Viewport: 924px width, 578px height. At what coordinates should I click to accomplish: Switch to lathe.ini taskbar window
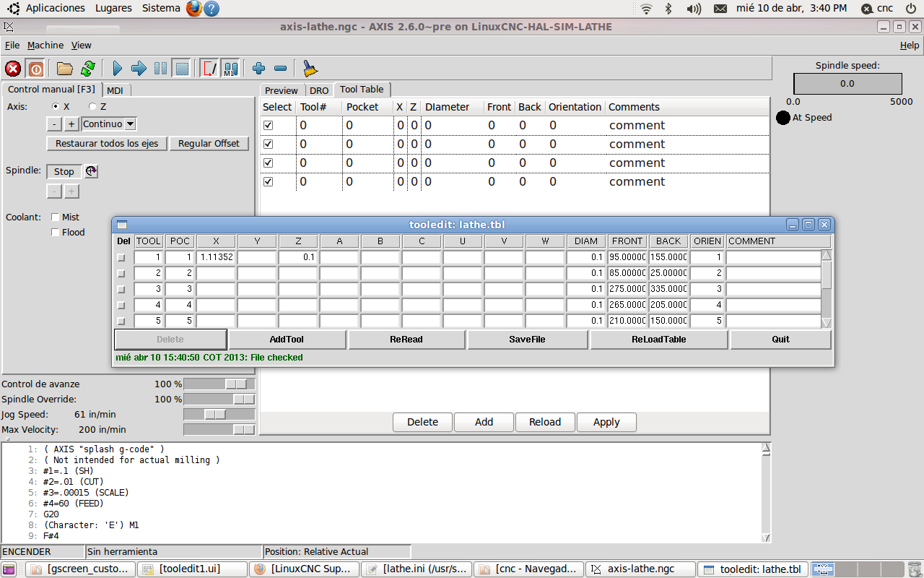pyautogui.click(x=417, y=569)
